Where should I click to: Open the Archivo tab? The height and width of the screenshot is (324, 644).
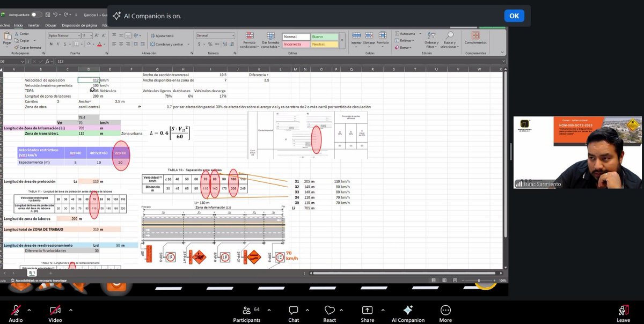pyautogui.click(x=4, y=25)
